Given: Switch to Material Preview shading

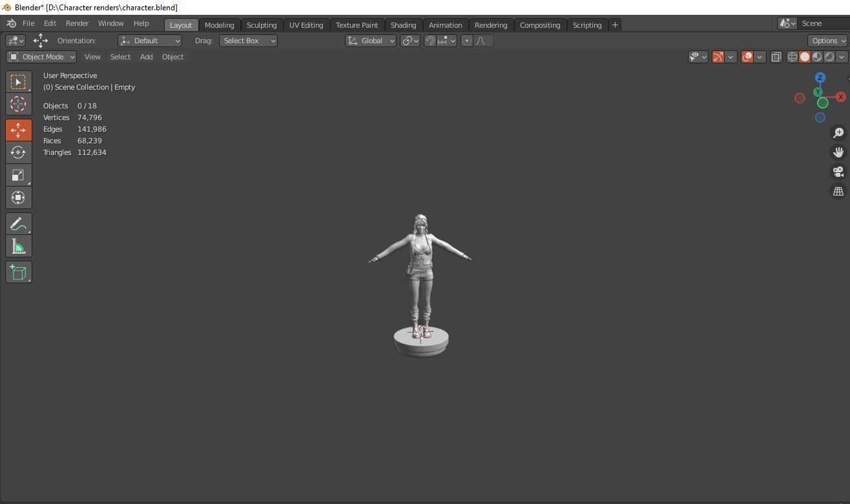Looking at the screenshot, I should pyautogui.click(x=817, y=57).
